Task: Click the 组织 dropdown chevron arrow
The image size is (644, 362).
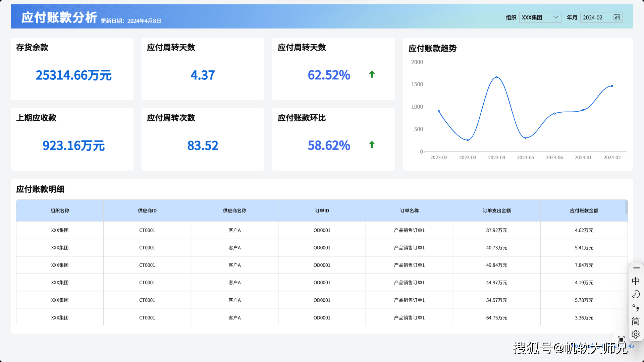Action: (555, 17)
